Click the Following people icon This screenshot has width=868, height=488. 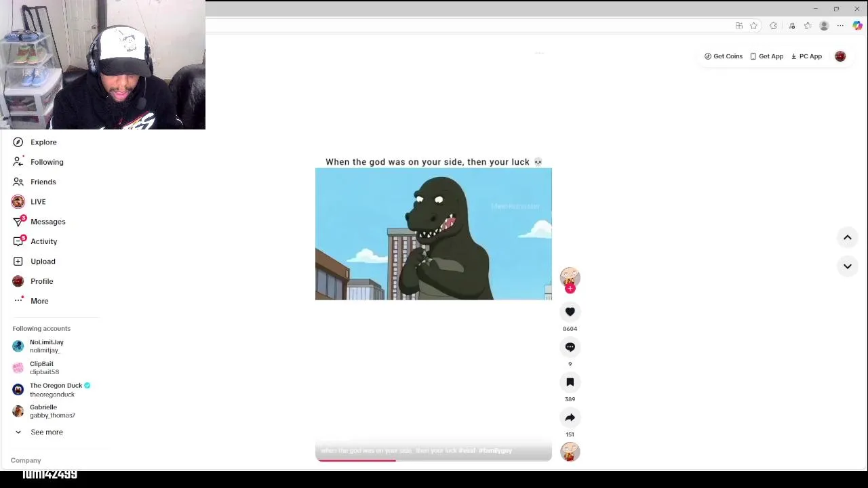tap(18, 162)
